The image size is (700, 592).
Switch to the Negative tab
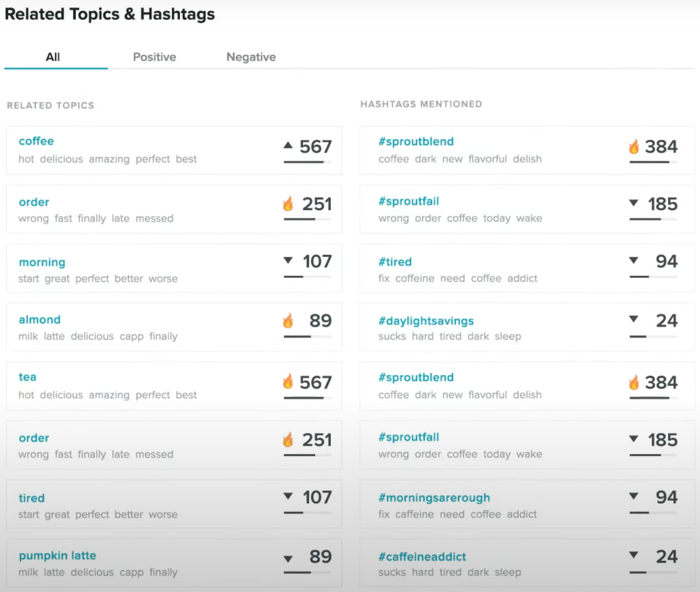click(x=251, y=57)
